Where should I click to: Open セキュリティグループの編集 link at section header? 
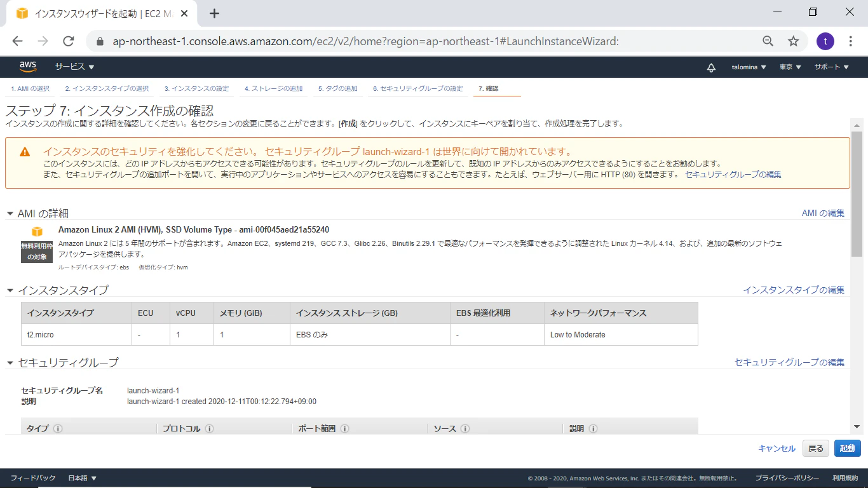point(789,362)
